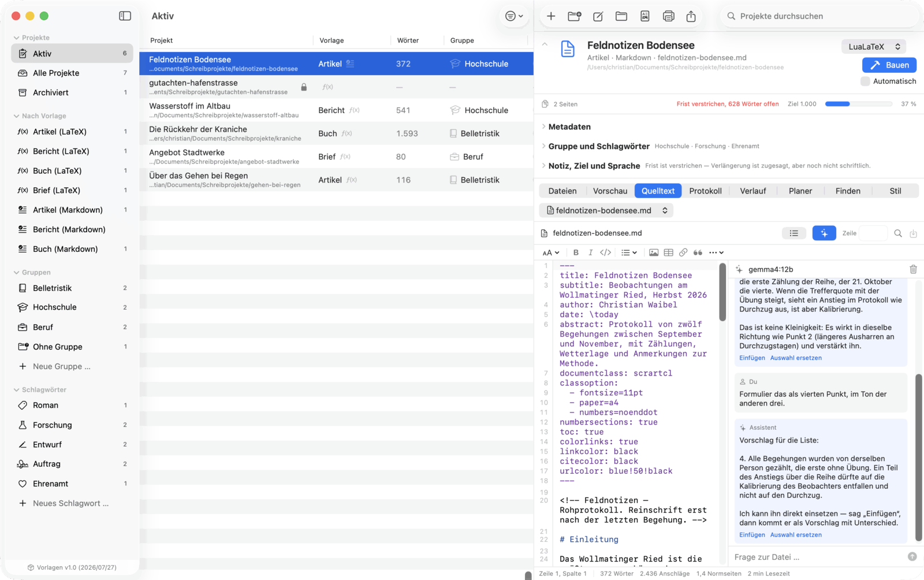
Task: Open the filter options dropdown next to Aktiv
Action: coord(514,16)
